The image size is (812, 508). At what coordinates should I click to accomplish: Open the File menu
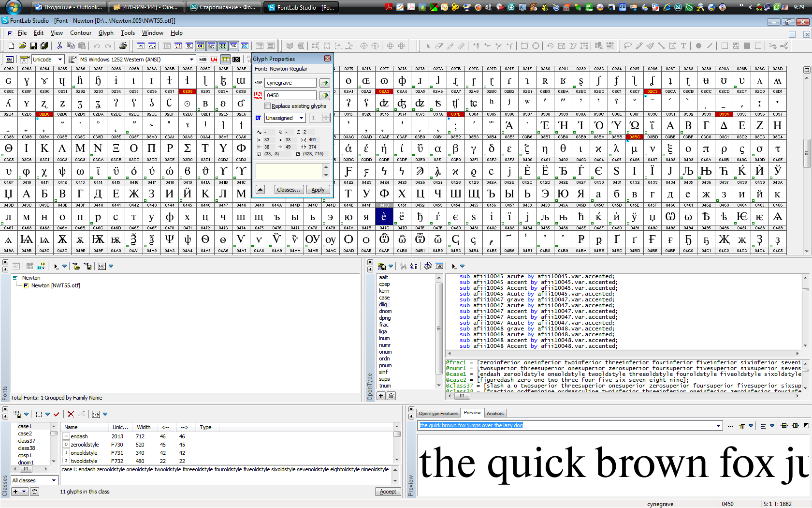pyautogui.click(x=22, y=33)
